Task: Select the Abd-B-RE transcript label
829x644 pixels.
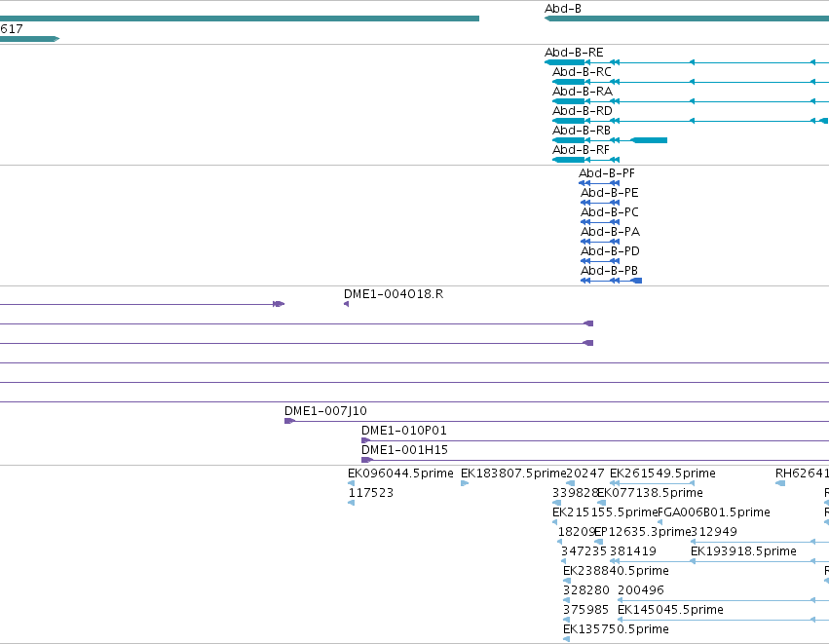Action: 574,53
